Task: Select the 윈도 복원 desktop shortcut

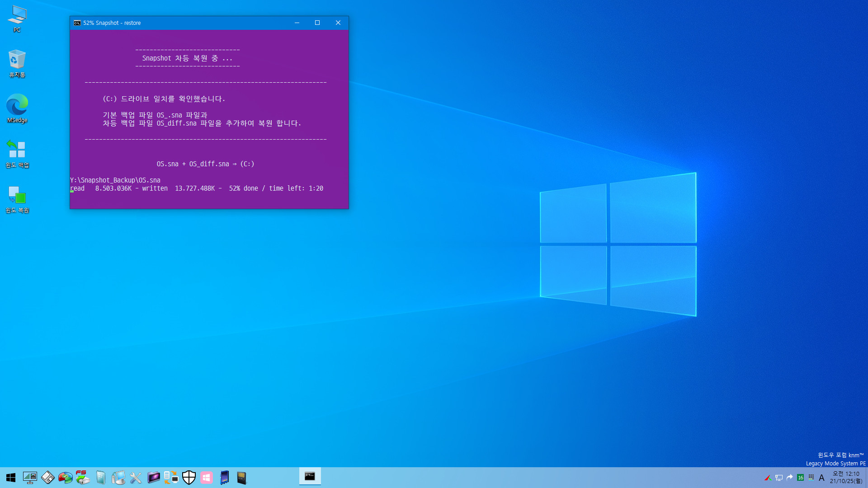Action: pyautogui.click(x=17, y=199)
